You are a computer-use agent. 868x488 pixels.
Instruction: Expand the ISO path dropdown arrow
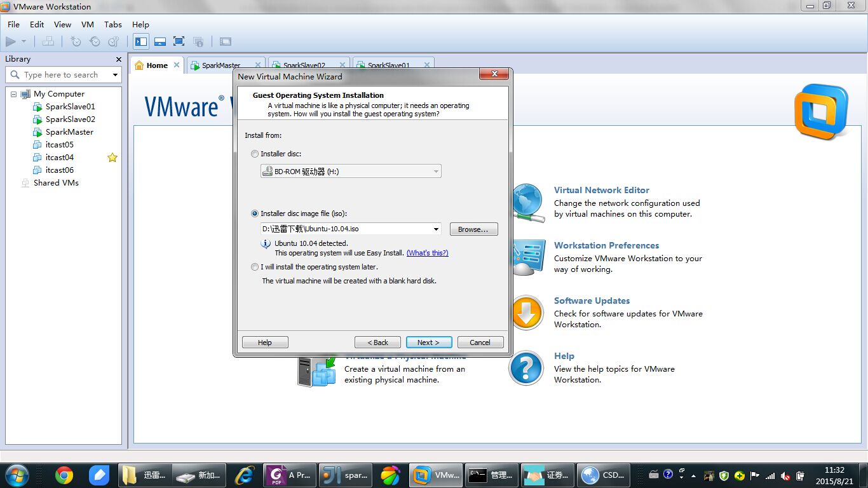437,229
